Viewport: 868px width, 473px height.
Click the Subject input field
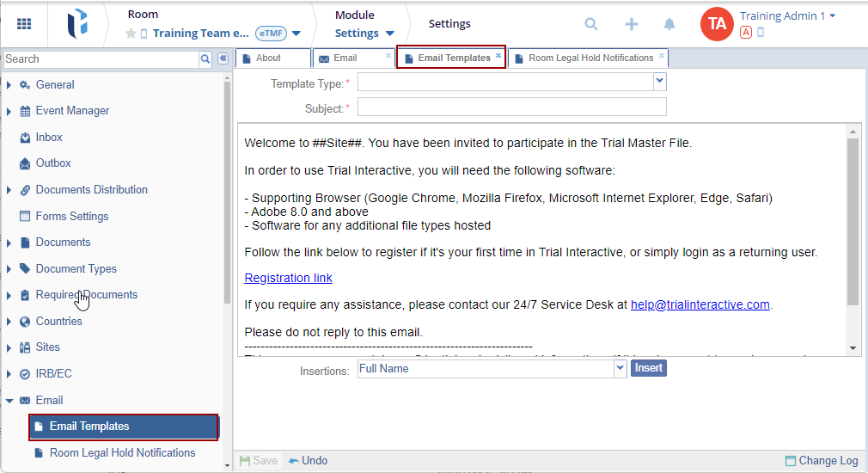click(x=511, y=107)
